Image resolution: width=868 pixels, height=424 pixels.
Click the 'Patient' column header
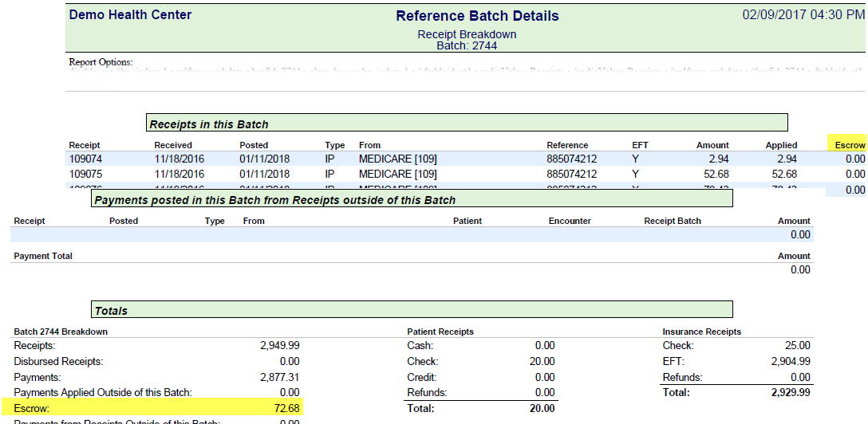(468, 221)
